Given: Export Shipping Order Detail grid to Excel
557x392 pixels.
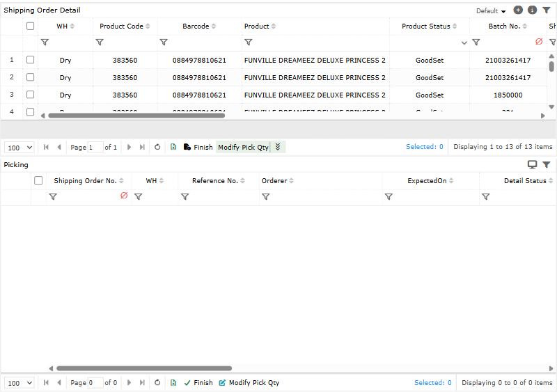Looking at the screenshot, I should coord(173,147).
